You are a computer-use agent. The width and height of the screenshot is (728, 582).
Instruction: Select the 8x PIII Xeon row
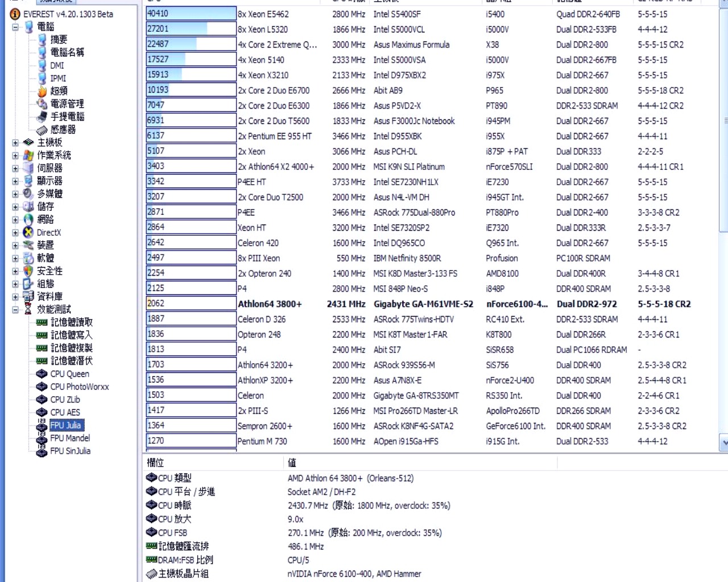431,258
